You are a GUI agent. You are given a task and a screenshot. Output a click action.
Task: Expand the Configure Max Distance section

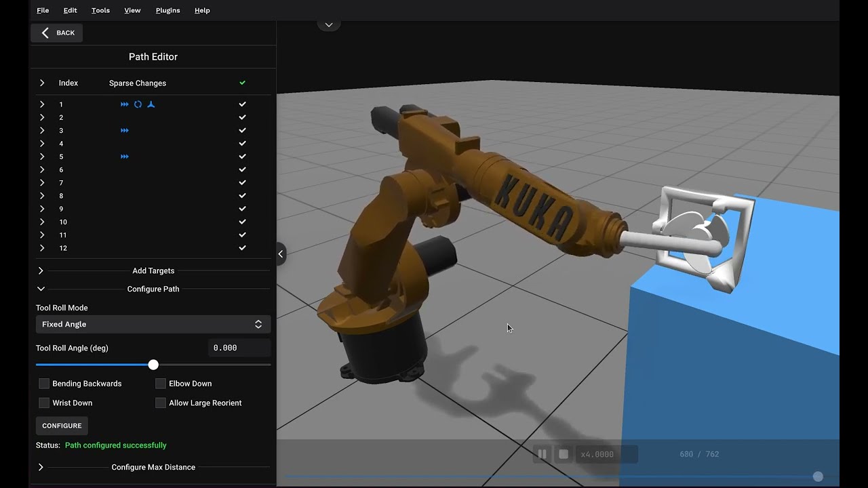(153, 467)
